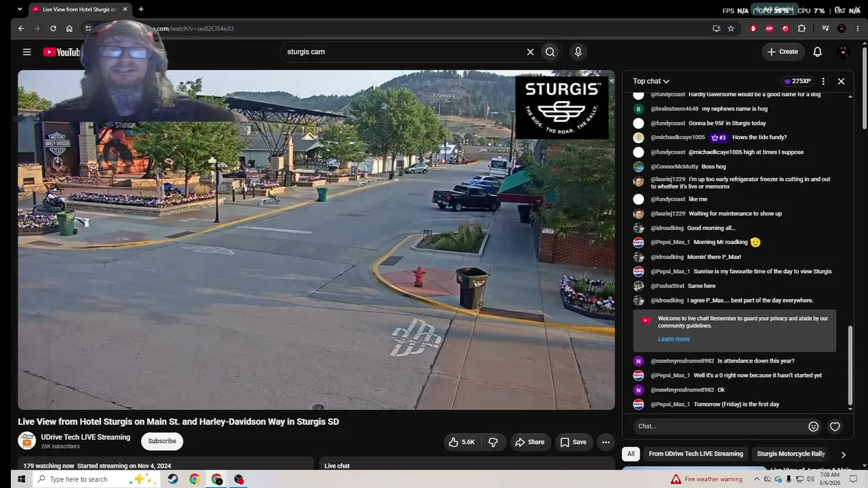Clear the search box with the X
The image size is (868, 488).
(x=530, y=52)
